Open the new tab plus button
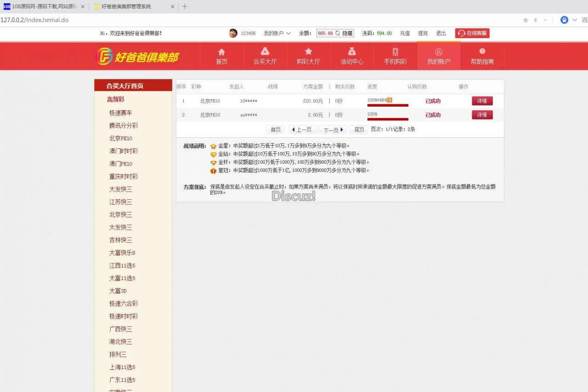The image size is (588, 392). pos(185,6)
